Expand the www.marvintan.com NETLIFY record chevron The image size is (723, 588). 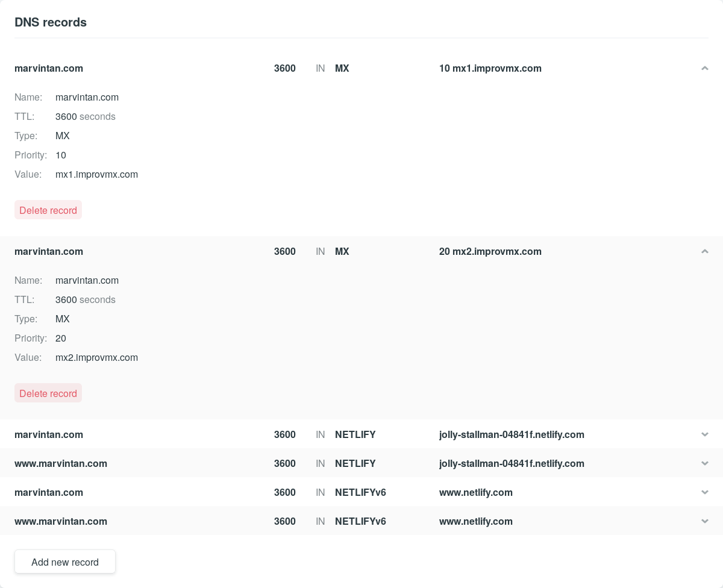point(704,464)
